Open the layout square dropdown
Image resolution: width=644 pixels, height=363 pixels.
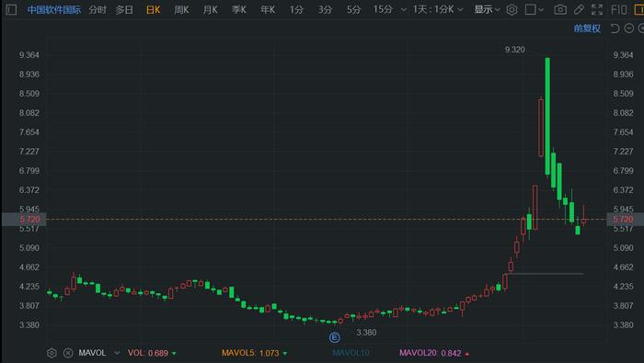click(x=535, y=9)
